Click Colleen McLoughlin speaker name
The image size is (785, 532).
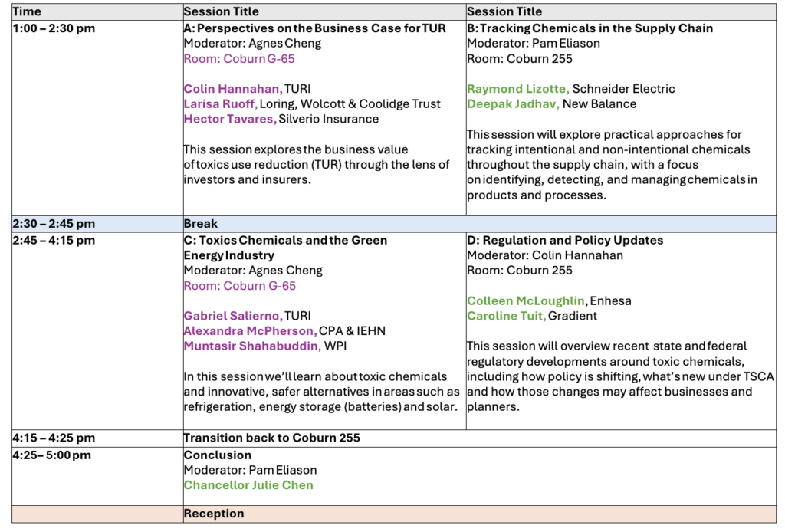tap(526, 300)
